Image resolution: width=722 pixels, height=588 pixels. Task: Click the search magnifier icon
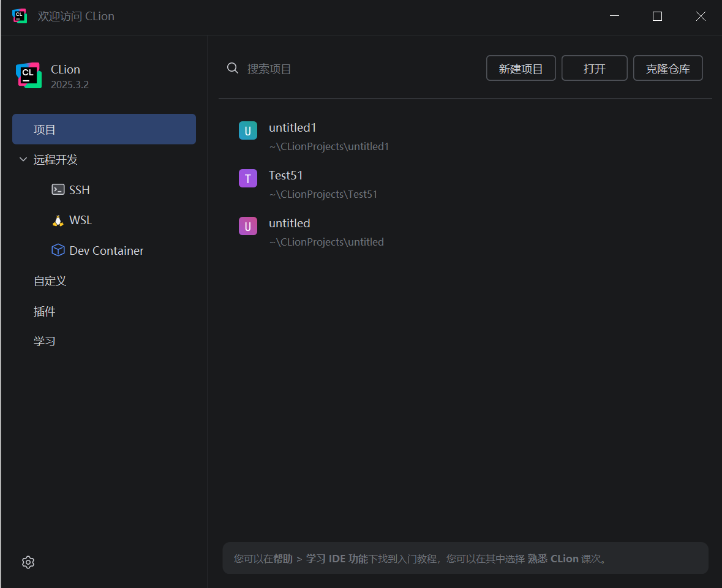[233, 69]
